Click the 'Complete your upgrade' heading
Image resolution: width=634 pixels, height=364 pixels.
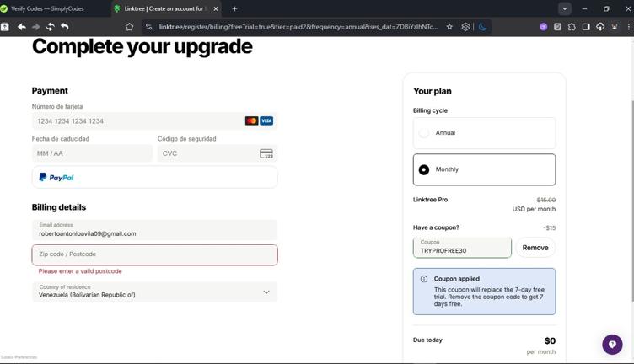click(x=142, y=46)
